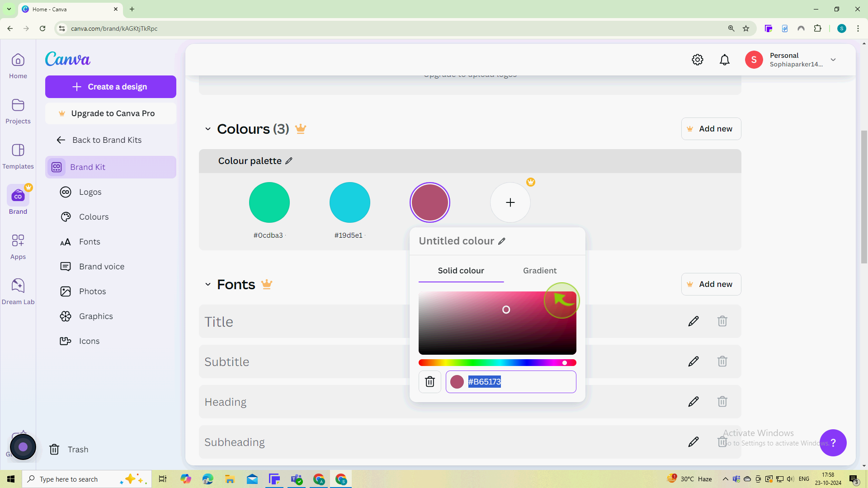Viewport: 868px width, 488px height.
Task: Click the Dream Lab sidebar icon
Action: click(19, 285)
